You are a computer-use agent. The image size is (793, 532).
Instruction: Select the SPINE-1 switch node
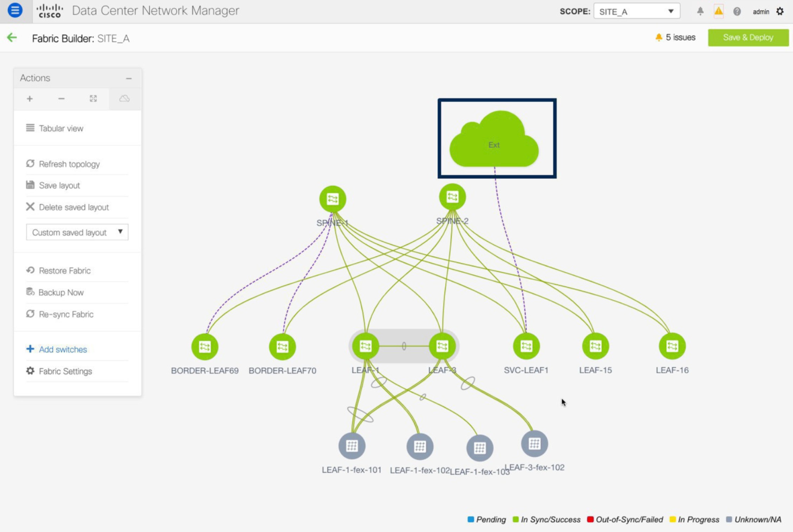point(333,199)
